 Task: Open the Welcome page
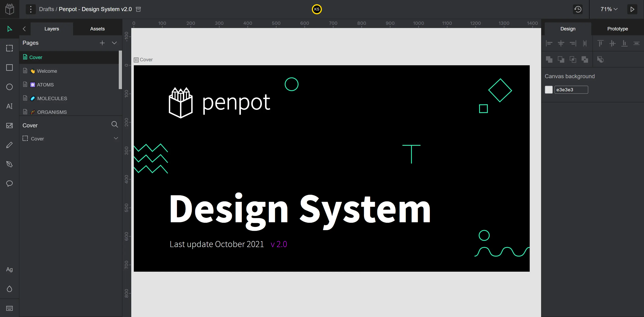click(69, 71)
